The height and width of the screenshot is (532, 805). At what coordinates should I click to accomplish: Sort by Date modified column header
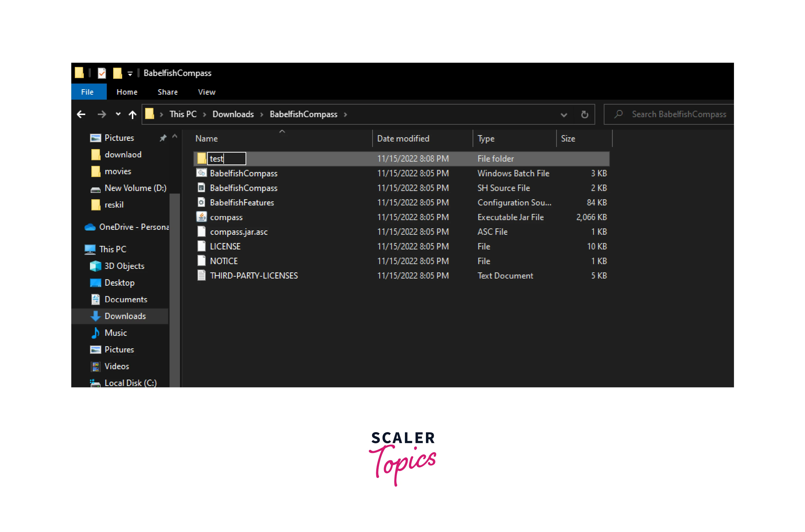click(403, 138)
